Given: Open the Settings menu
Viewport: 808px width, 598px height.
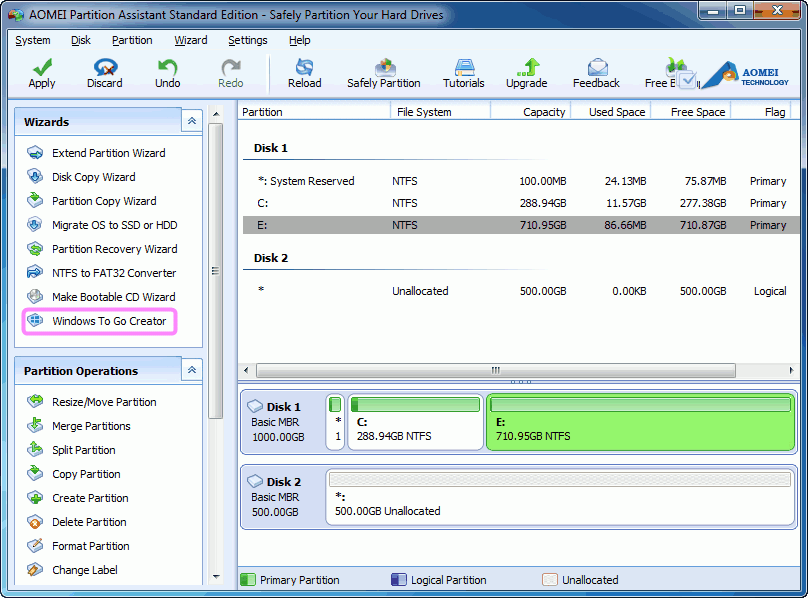Looking at the screenshot, I should (248, 40).
